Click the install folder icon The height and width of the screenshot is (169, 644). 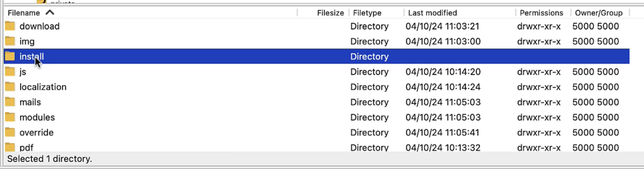pos(10,56)
